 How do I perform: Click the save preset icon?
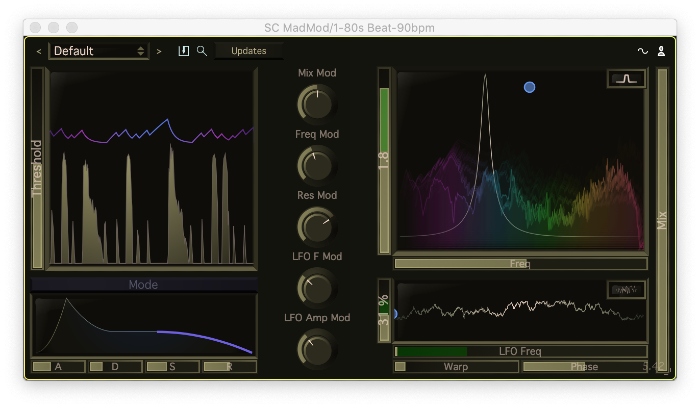click(184, 51)
